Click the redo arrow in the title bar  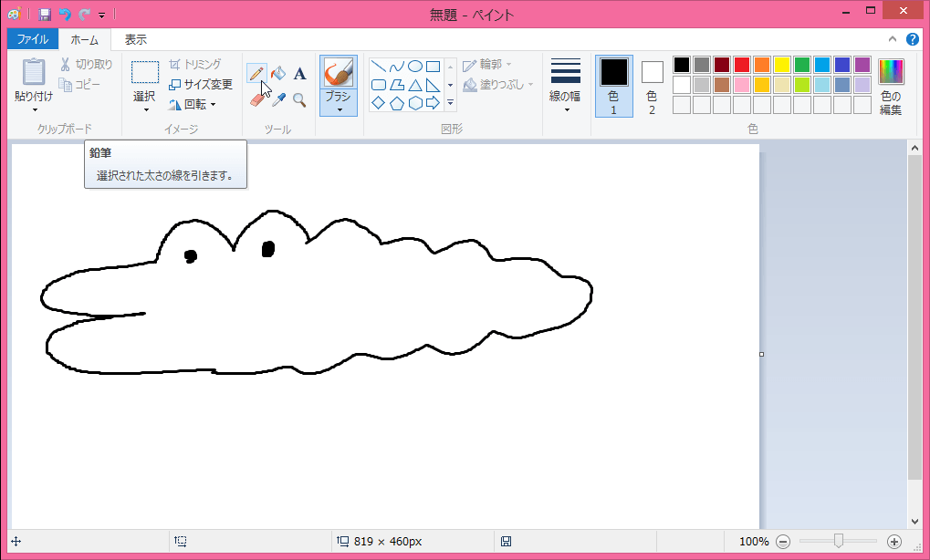click(x=84, y=15)
